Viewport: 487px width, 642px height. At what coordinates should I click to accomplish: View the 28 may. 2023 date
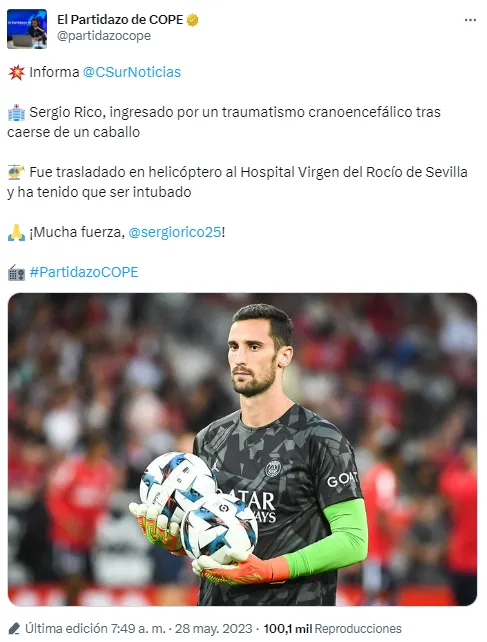213,628
